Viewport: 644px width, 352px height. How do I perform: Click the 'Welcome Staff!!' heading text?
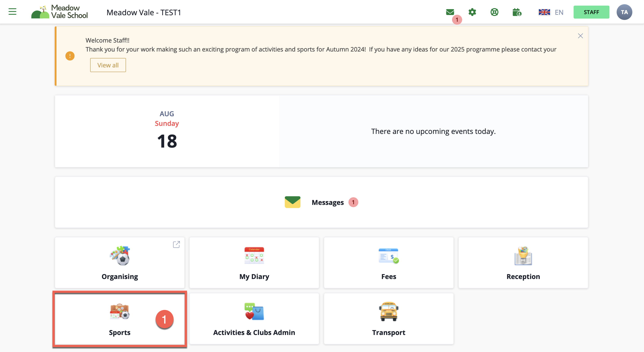[107, 40]
